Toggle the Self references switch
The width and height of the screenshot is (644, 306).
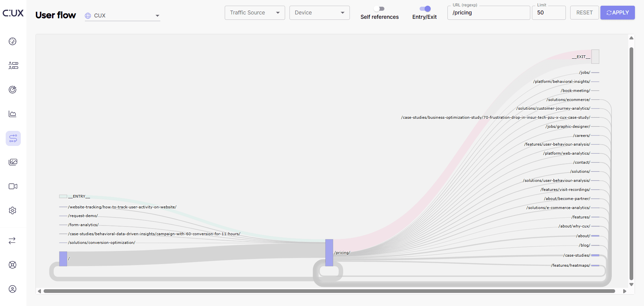coord(379,9)
